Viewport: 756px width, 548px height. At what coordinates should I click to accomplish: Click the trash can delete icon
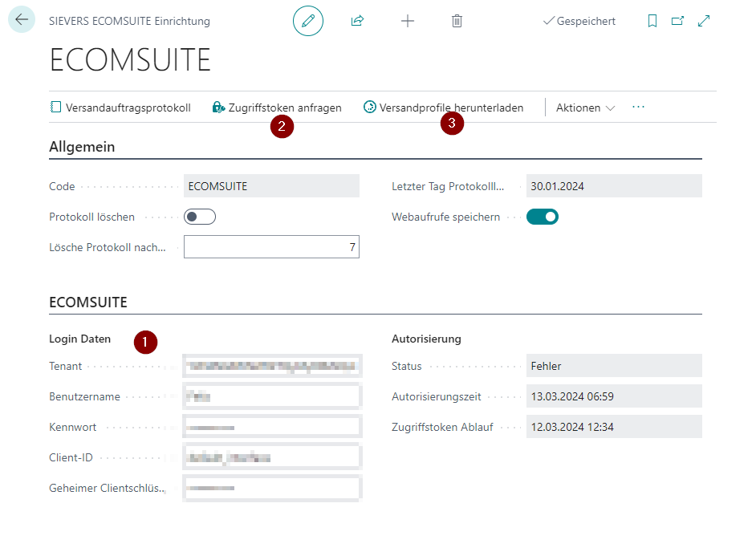pos(457,21)
